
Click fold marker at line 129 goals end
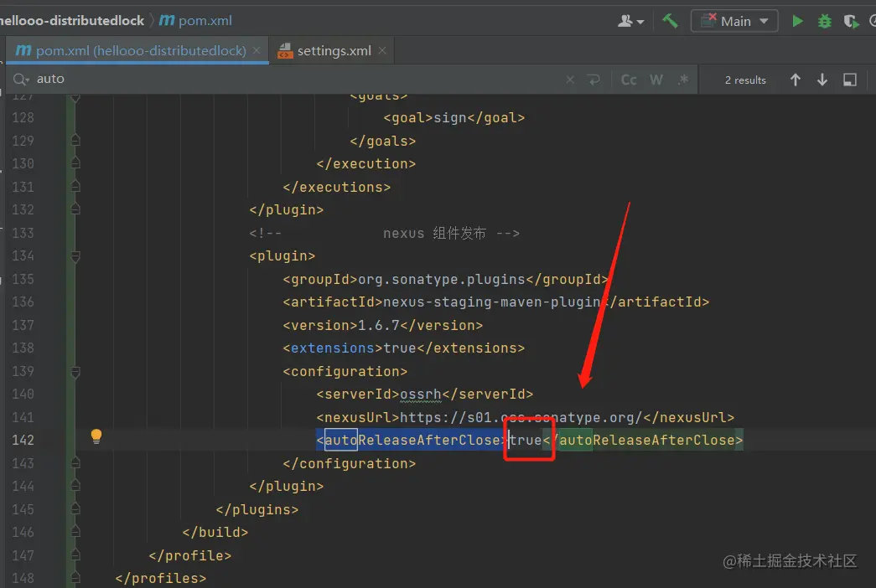75,140
